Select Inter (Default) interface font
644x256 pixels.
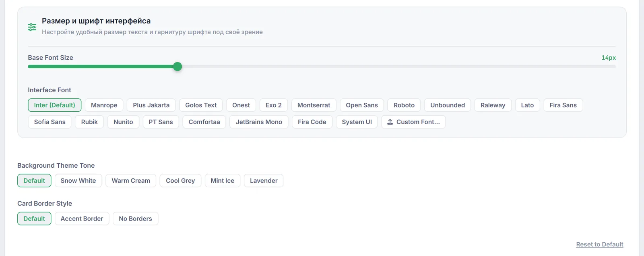pos(55,105)
